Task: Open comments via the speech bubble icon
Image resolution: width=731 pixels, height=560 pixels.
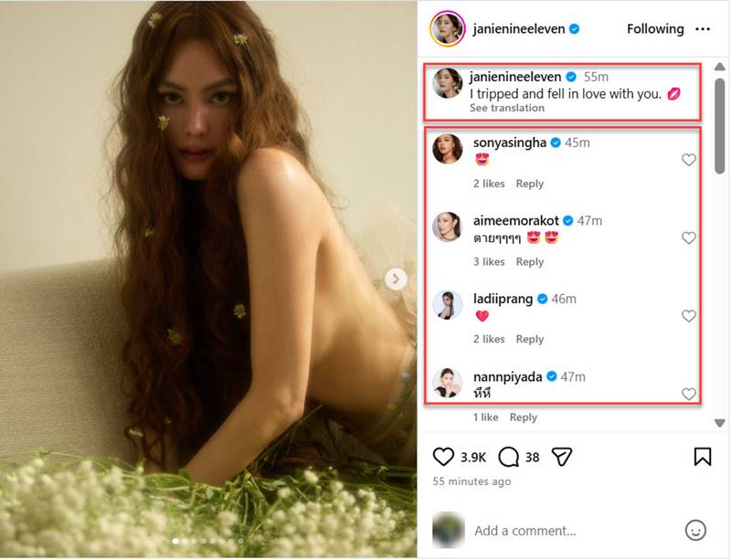Action: [x=509, y=456]
